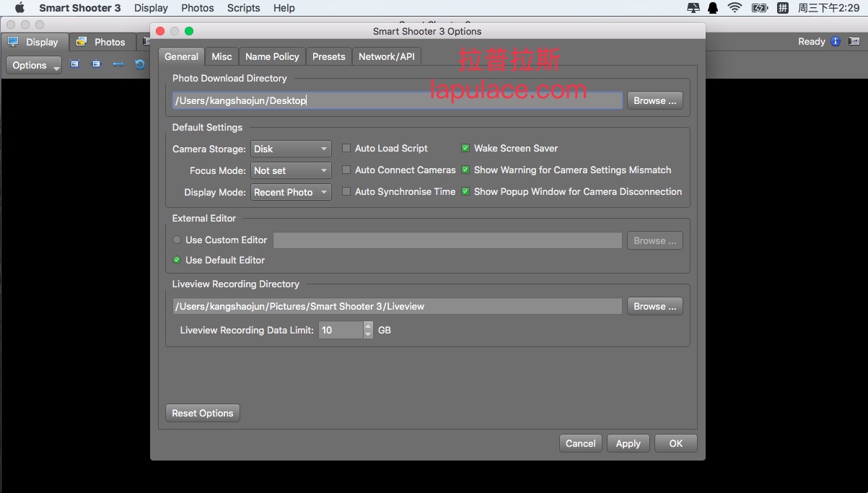Select the Use Default Editor radio button

[177, 260]
